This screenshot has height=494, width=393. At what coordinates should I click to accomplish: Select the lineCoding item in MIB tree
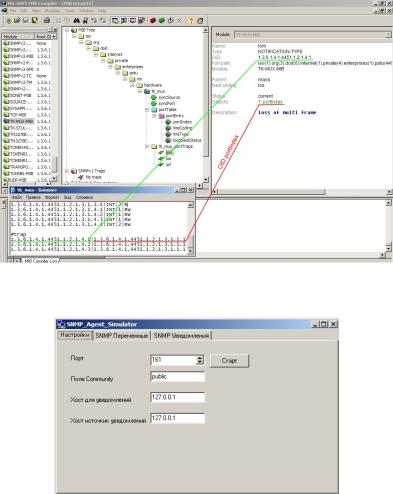coord(182,128)
